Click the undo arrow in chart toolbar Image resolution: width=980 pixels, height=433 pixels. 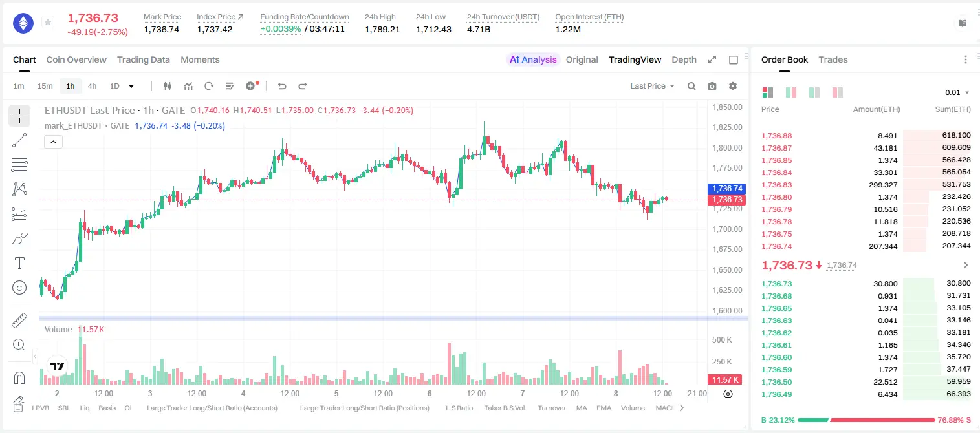pos(281,86)
